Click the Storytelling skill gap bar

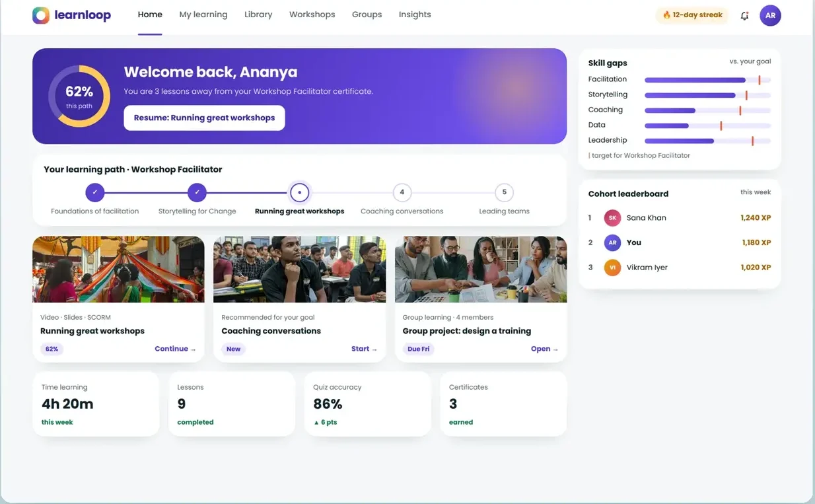(x=707, y=95)
